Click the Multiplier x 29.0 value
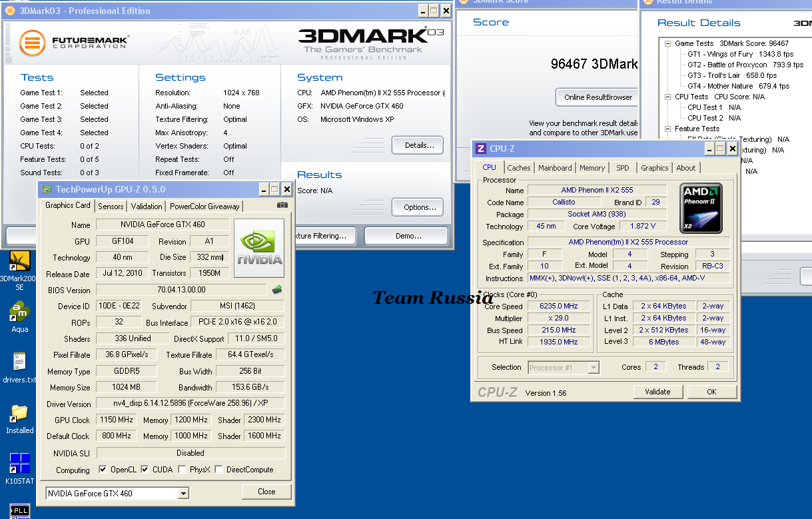Image resolution: width=812 pixels, height=519 pixels. pos(559,318)
